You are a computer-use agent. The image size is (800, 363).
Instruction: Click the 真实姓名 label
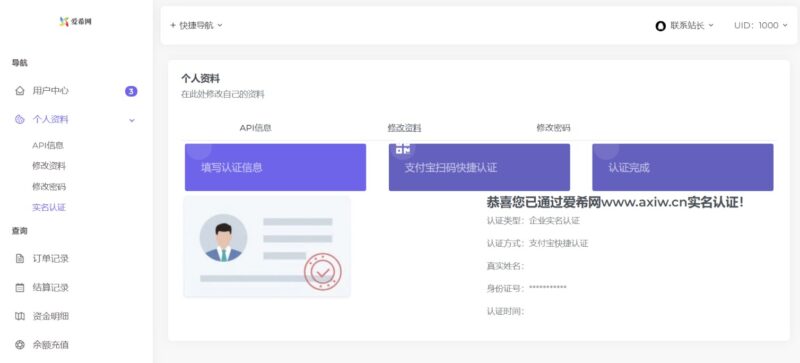pyautogui.click(x=505, y=266)
